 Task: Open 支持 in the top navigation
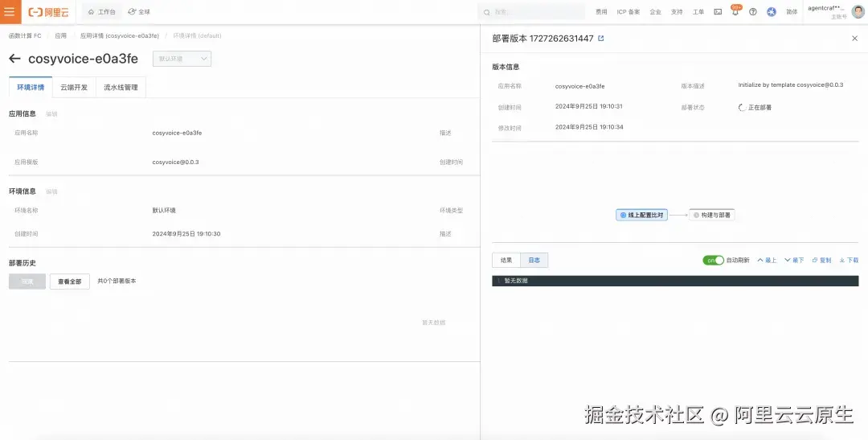677,11
